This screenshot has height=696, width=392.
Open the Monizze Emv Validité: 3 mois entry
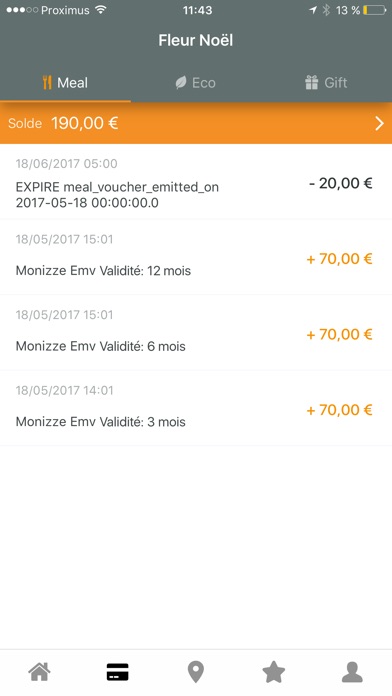(196, 408)
